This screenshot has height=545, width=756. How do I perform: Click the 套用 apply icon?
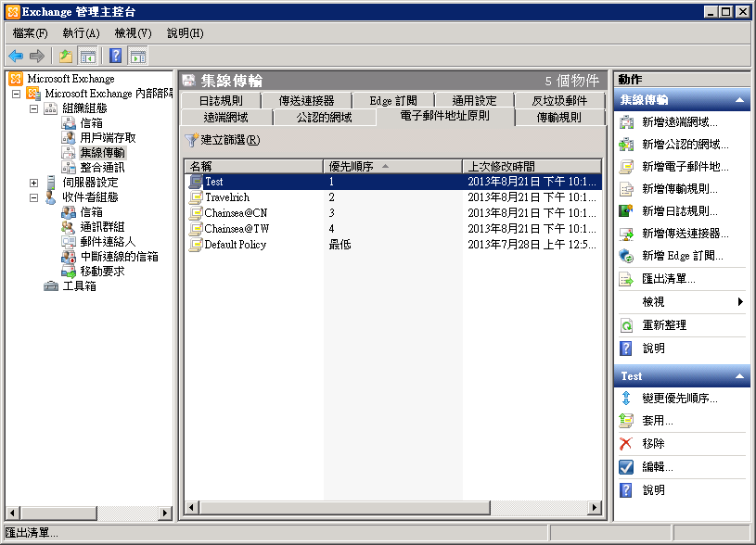pos(626,421)
